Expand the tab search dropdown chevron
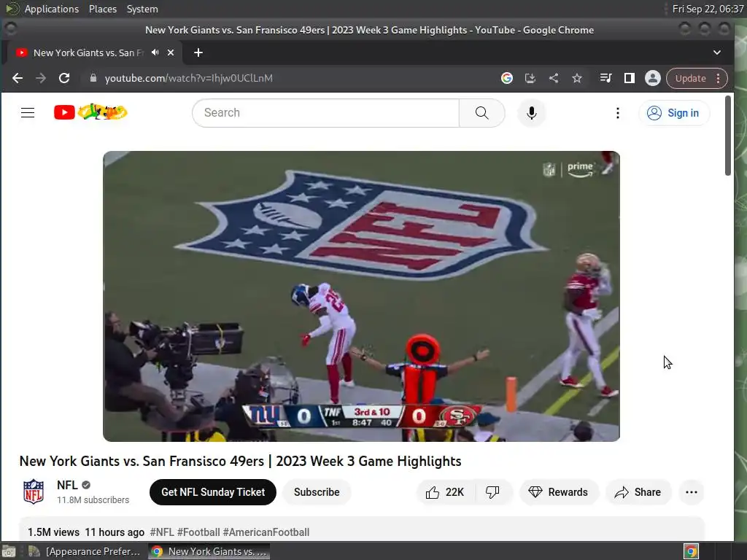Screen dimensions: 747x560 point(717,52)
